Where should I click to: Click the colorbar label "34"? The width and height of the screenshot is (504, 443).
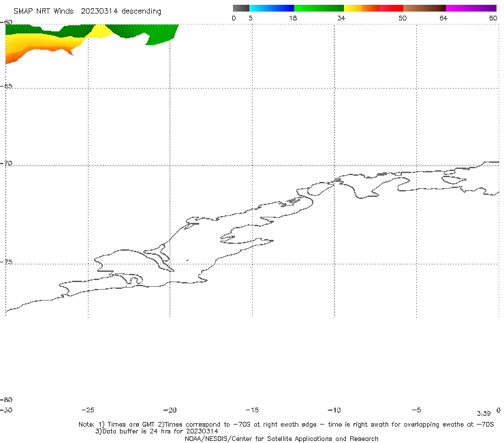pyautogui.click(x=341, y=18)
